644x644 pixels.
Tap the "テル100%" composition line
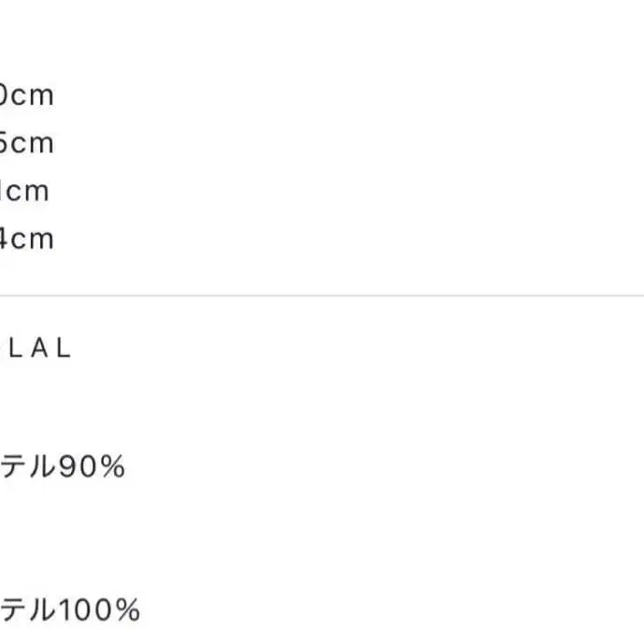69,611
